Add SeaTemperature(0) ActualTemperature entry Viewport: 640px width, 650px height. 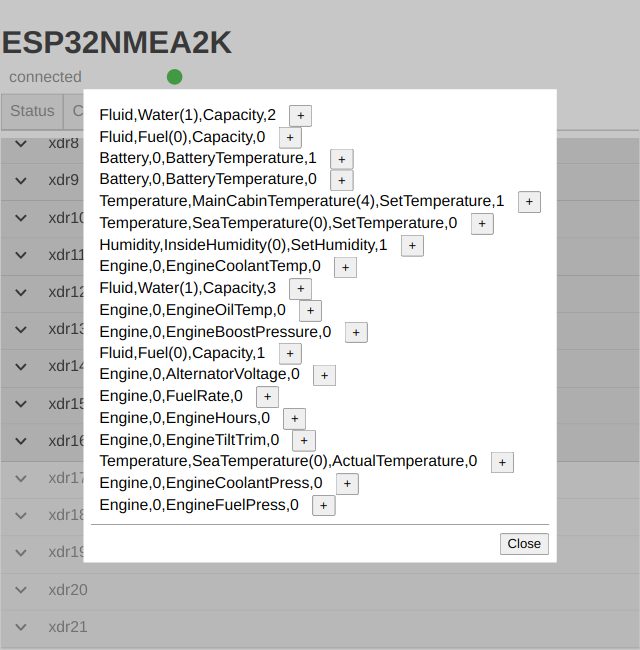pos(502,462)
